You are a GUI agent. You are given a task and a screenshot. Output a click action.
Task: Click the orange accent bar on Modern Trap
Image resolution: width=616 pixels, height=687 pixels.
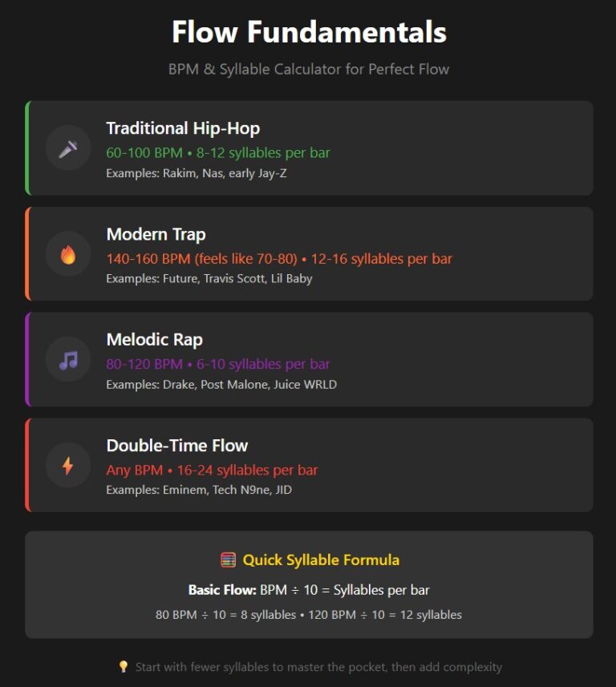[26, 254]
